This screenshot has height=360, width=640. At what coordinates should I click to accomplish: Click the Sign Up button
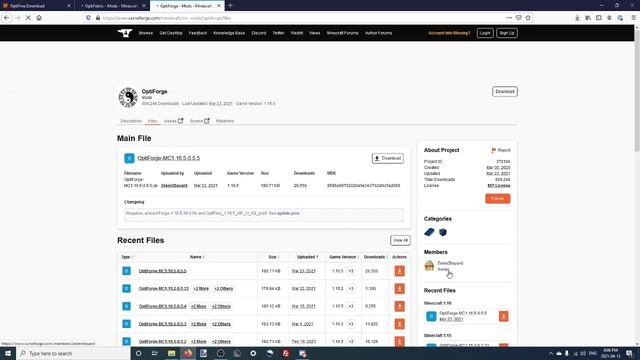(507, 33)
